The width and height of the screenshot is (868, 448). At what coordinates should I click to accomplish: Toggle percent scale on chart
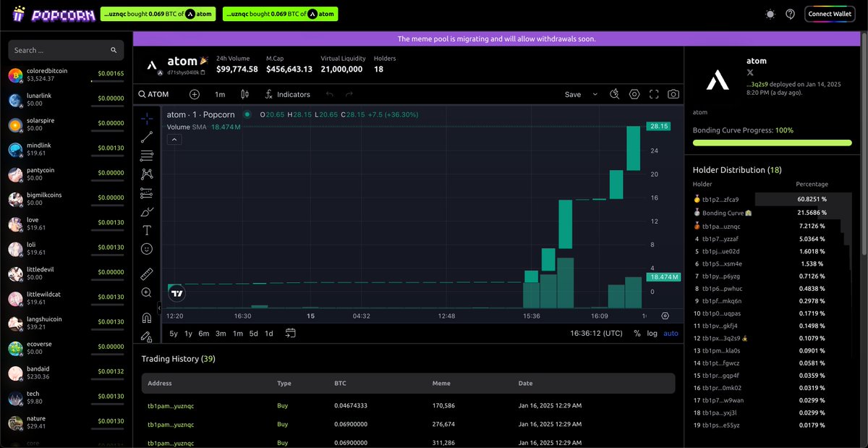[x=637, y=334]
